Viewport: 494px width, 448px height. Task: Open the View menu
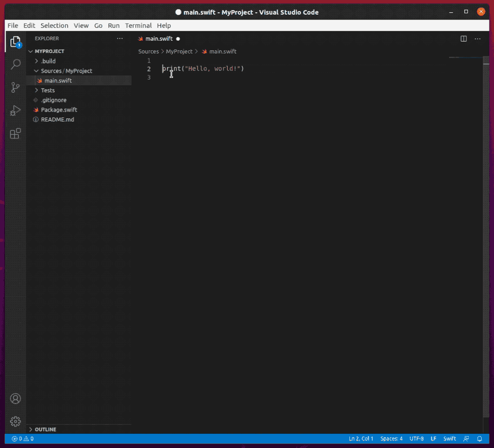click(81, 26)
